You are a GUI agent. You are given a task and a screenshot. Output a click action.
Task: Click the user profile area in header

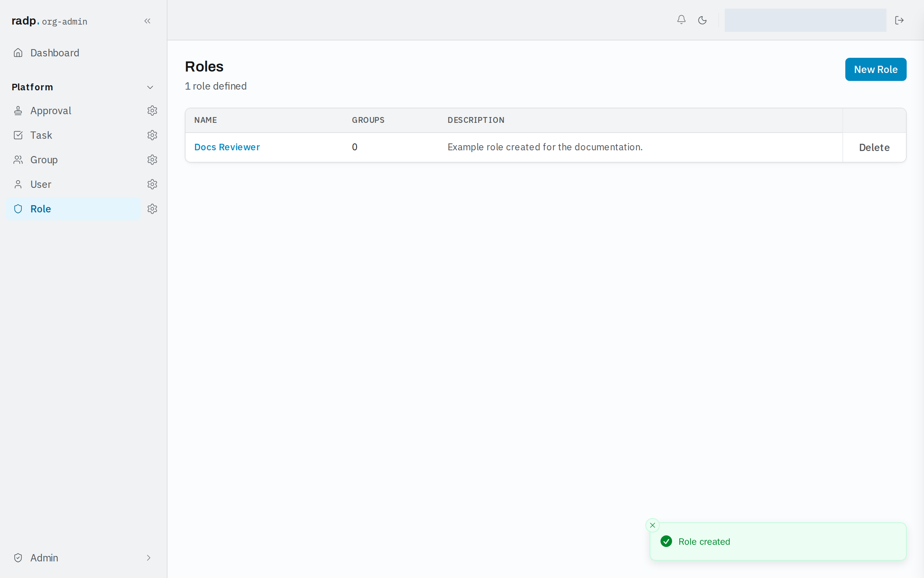point(805,20)
